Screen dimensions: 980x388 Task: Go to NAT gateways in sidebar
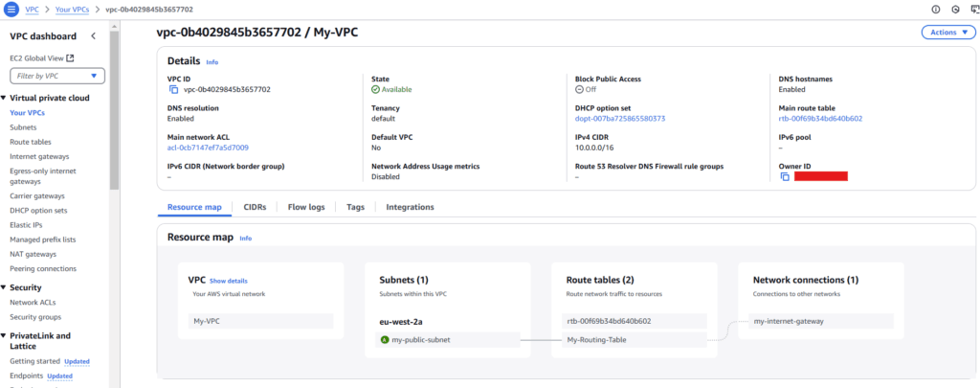(33, 254)
